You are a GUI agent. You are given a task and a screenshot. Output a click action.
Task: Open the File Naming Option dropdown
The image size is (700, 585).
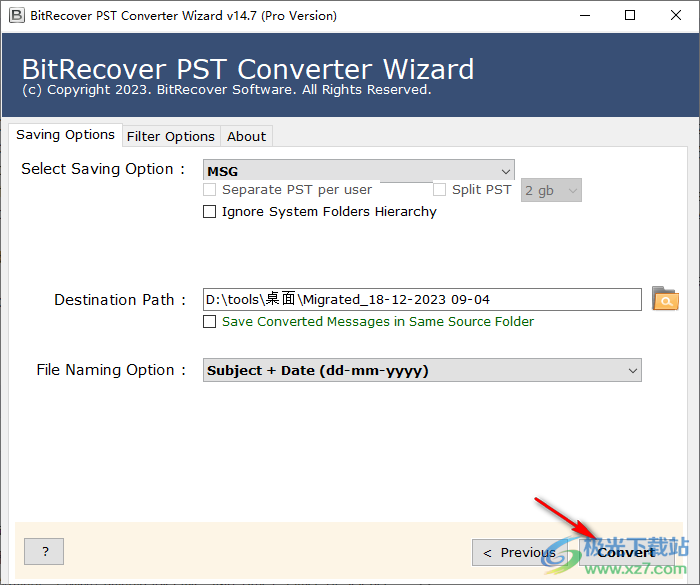[422, 370]
